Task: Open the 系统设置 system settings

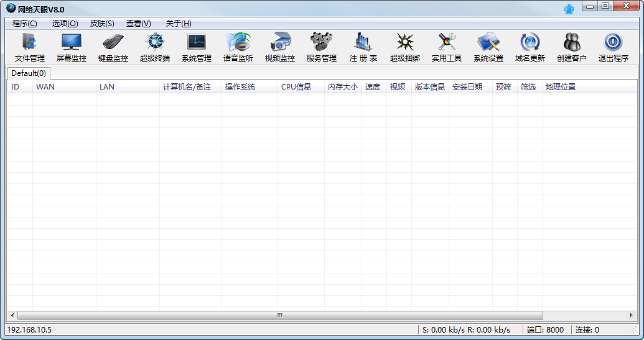Action: tap(488, 48)
